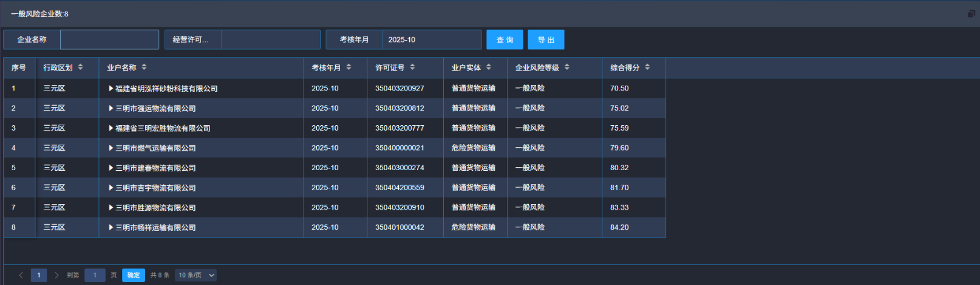Image resolution: width=980 pixels, height=285 pixels.
Task: Sort by 综合得分 column sort arrows
Action: [647, 67]
